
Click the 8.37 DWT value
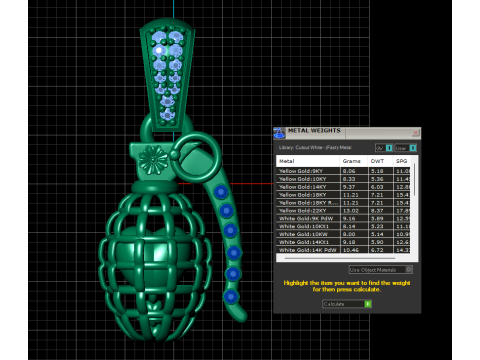click(x=377, y=211)
